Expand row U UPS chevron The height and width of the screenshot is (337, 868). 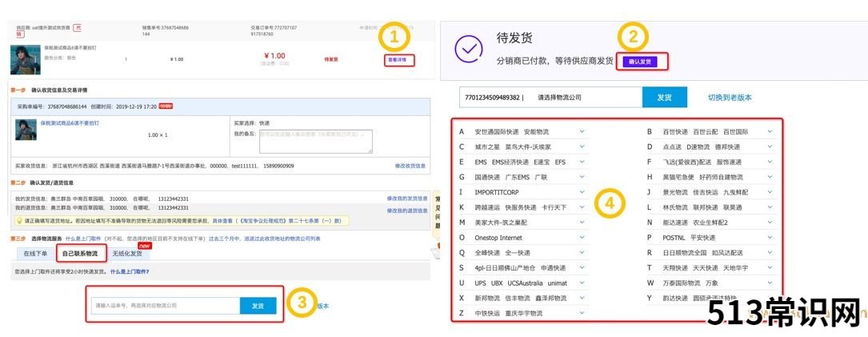pyautogui.click(x=582, y=283)
